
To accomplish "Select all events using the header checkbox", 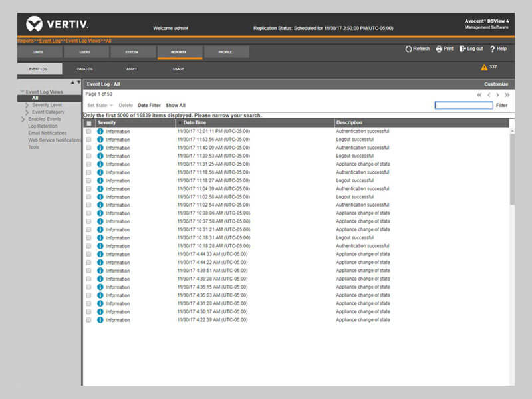I will click(88, 122).
